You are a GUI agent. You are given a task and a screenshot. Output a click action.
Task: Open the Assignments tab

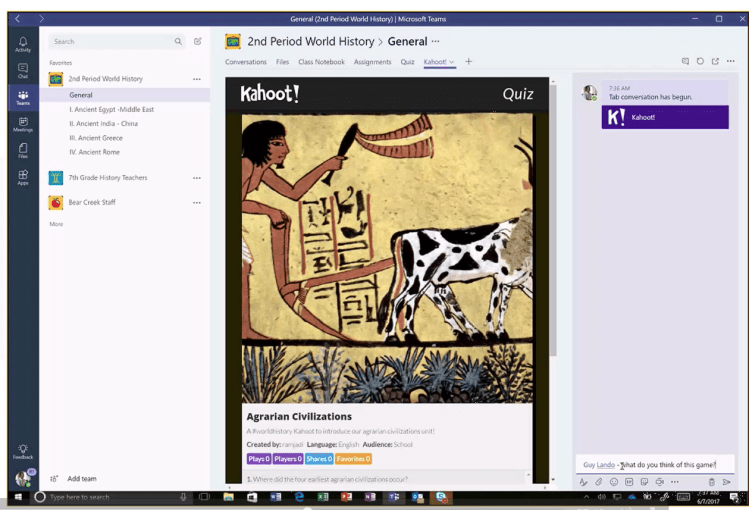click(372, 62)
